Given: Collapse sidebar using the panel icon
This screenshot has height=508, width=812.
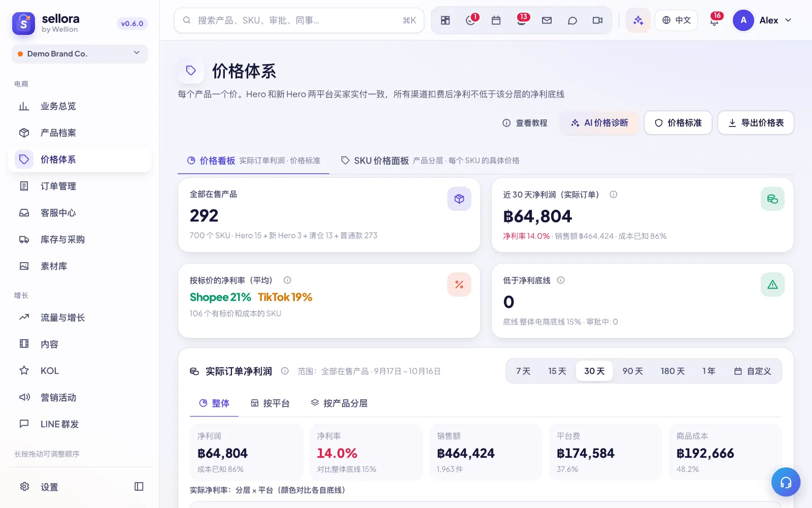Looking at the screenshot, I should tap(139, 487).
